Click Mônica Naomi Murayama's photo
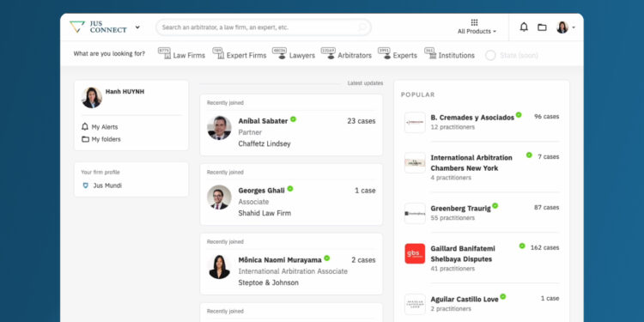This screenshot has width=644, height=322. coord(219,267)
